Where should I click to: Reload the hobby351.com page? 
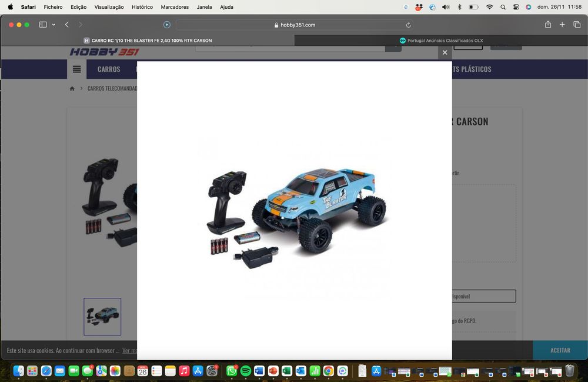point(409,25)
